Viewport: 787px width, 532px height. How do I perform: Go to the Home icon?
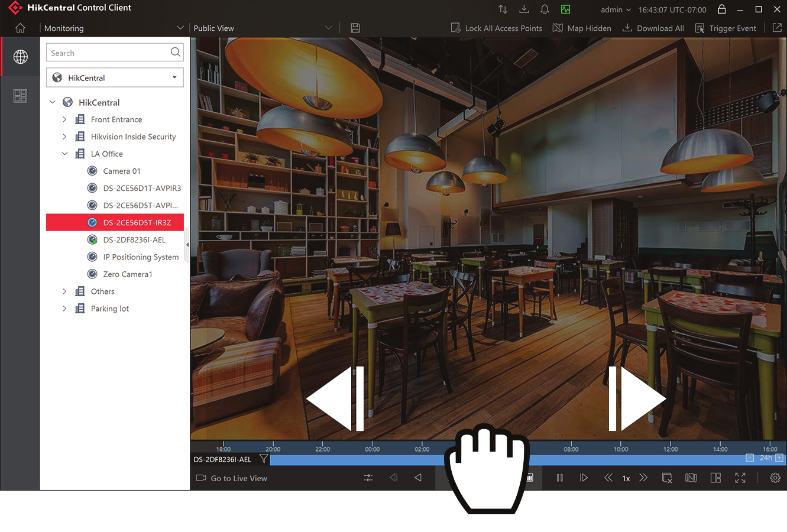tap(20, 28)
